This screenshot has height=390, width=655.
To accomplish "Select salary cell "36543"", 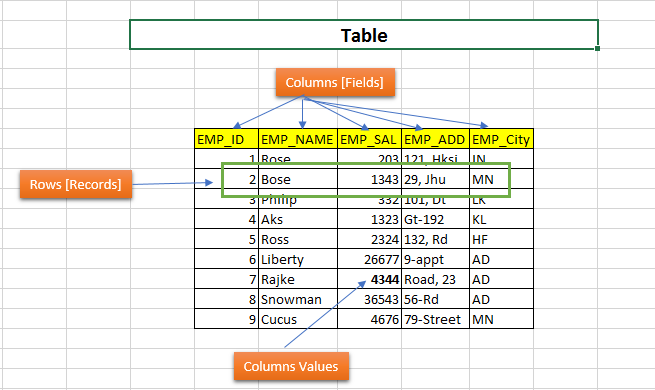I will click(369, 299).
